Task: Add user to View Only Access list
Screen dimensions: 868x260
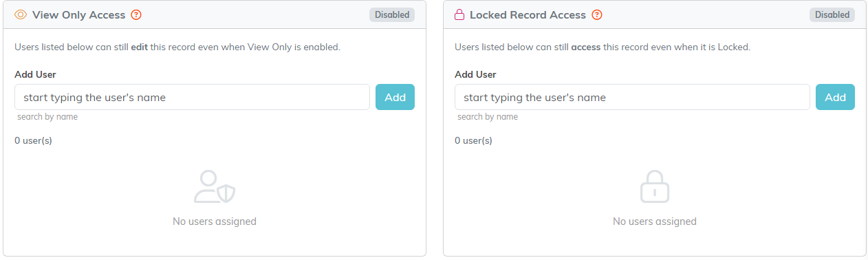Action: tap(395, 97)
